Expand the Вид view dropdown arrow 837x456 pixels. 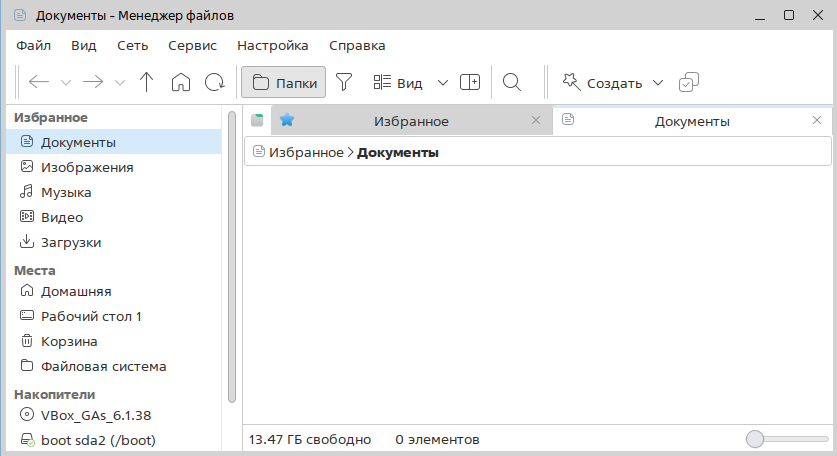pyautogui.click(x=443, y=82)
